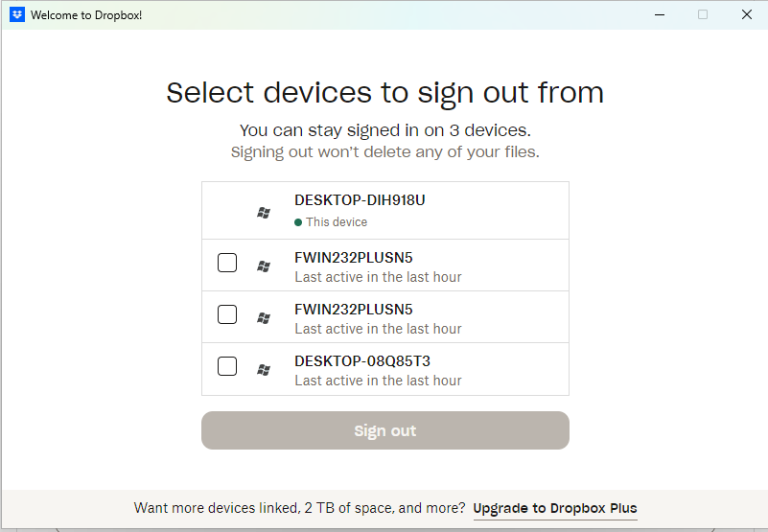Click the Windows icon of the second FWIN232PLUSN5
Viewport: 768px width, 532px height.
264,318
